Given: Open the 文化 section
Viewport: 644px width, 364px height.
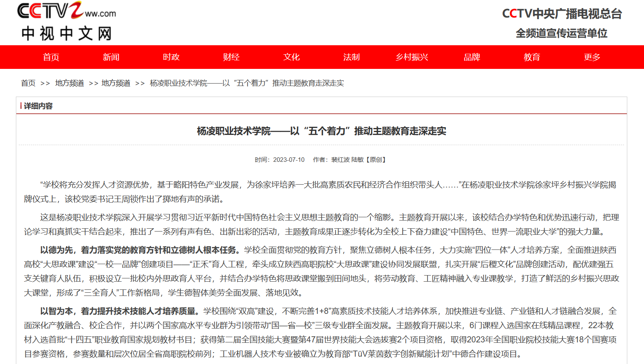Looking at the screenshot, I should [x=291, y=57].
